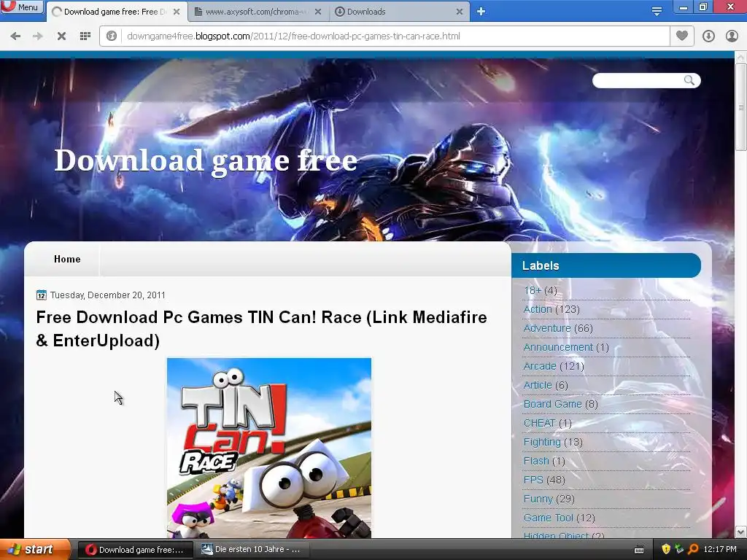Open the Arcade label link

click(x=540, y=366)
